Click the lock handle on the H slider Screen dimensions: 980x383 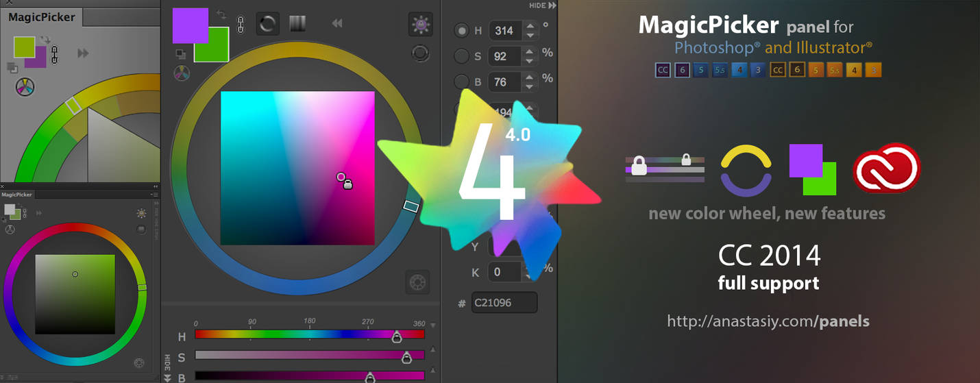(x=396, y=336)
